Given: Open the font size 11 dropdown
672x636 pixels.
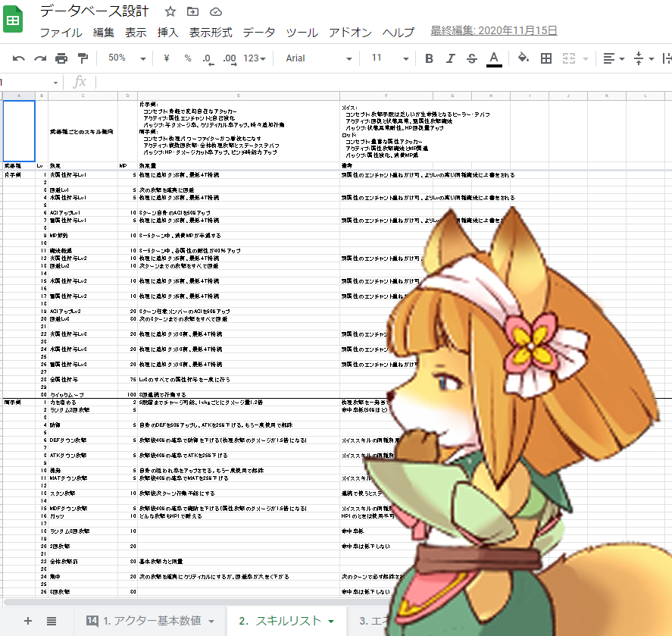Looking at the screenshot, I should point(389,58).
